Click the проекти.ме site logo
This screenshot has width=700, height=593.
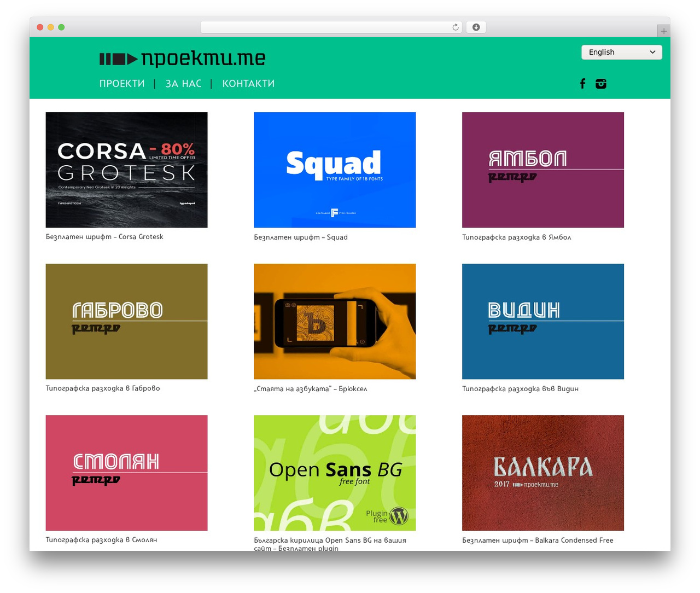point(183,58)
